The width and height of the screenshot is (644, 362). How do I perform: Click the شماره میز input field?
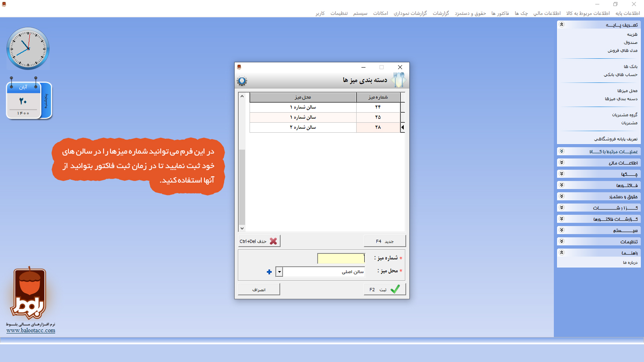coord(341,258)
